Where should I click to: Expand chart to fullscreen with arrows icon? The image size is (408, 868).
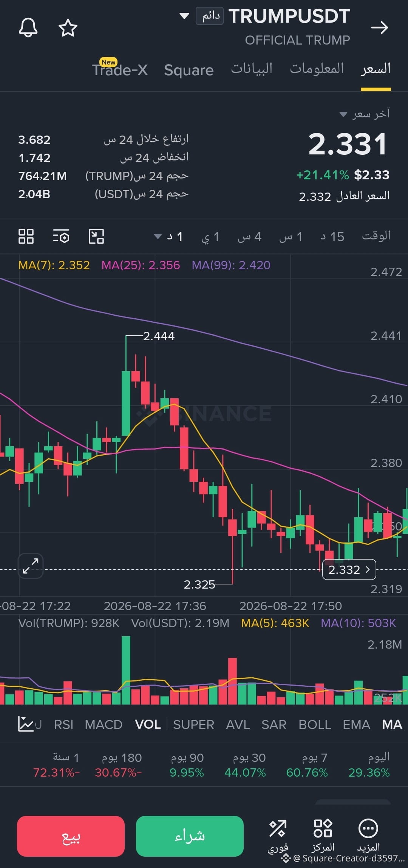click(x=31, y=566)
